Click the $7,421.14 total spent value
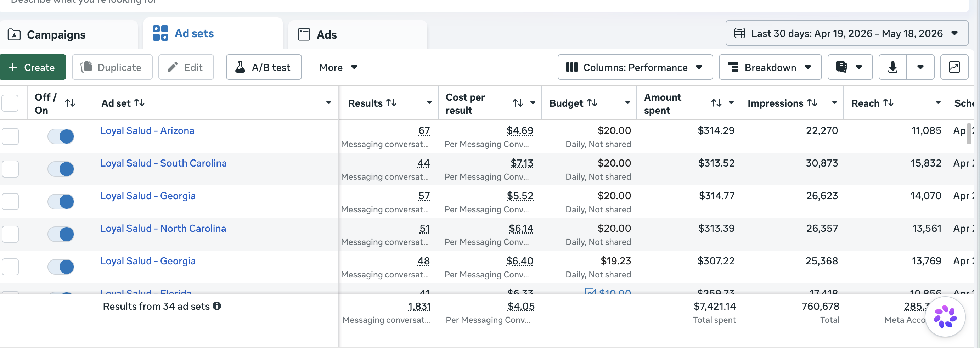Image resolution: width=980 pixels, height=348 pixels. pyautogui.click(x=715, y=306)
